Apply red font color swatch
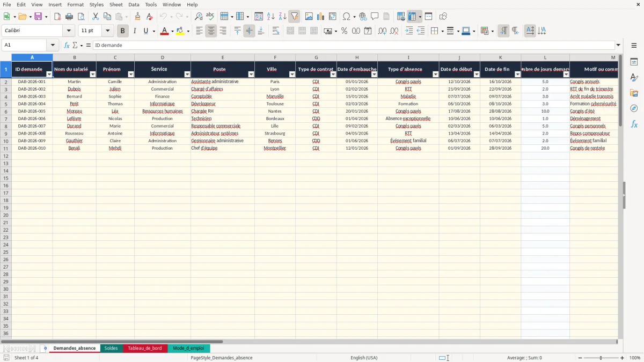The width and height of the screenshot is (644, 362). click(x=164, y=31)
